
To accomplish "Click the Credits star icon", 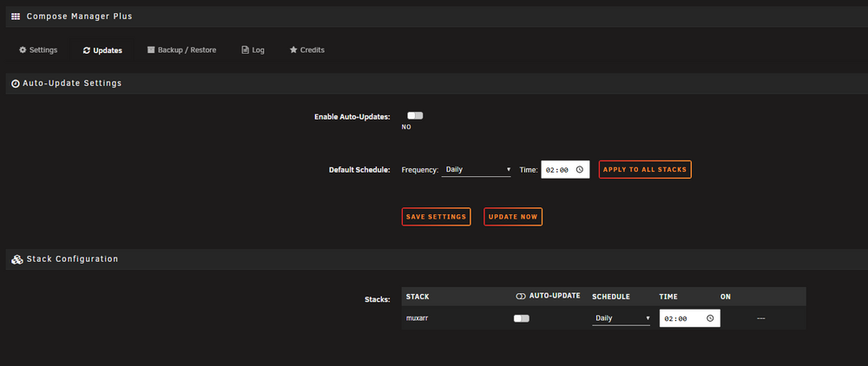I will coord(293,49).
